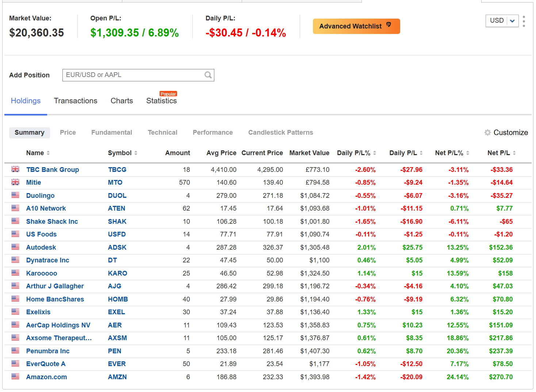Open the Transactions tab
The height and width of the screenshot is (392, 536).
pyautogui.click(x=76, y=101)
